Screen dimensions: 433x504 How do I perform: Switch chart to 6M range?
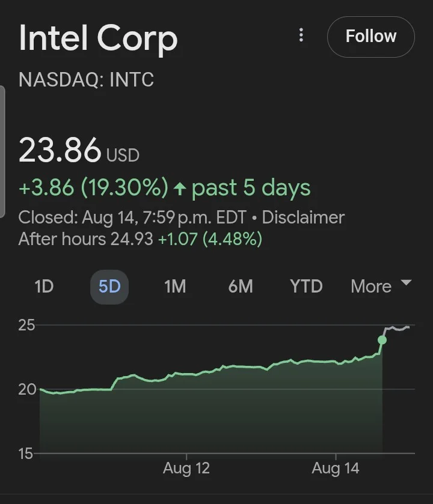point(241,287)
